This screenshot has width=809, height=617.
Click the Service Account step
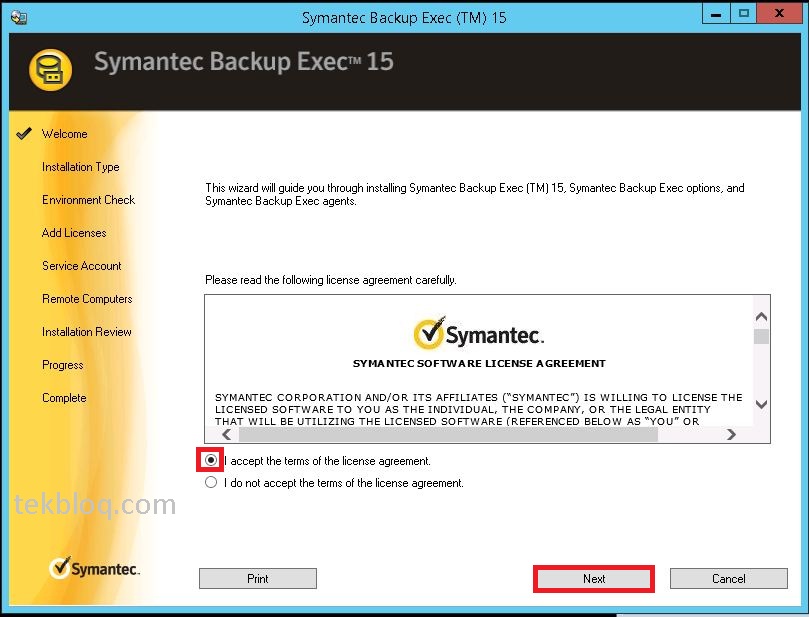tap(82, 266)
